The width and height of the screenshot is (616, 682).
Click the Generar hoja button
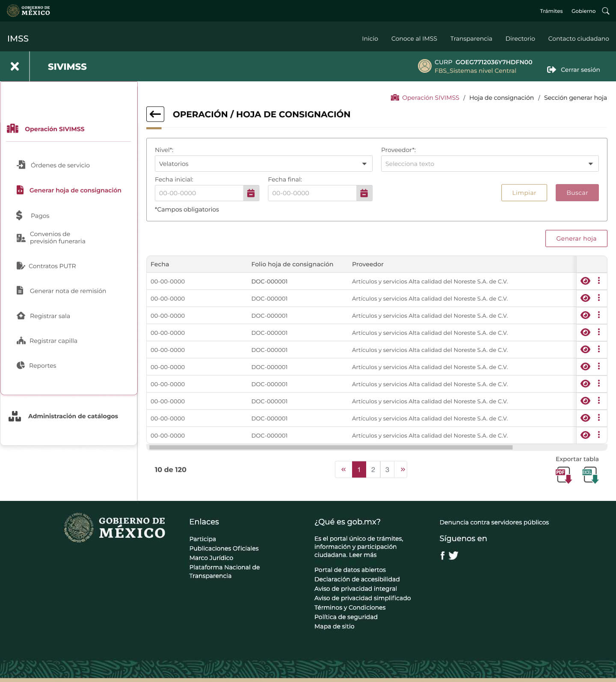pos(576,238)
